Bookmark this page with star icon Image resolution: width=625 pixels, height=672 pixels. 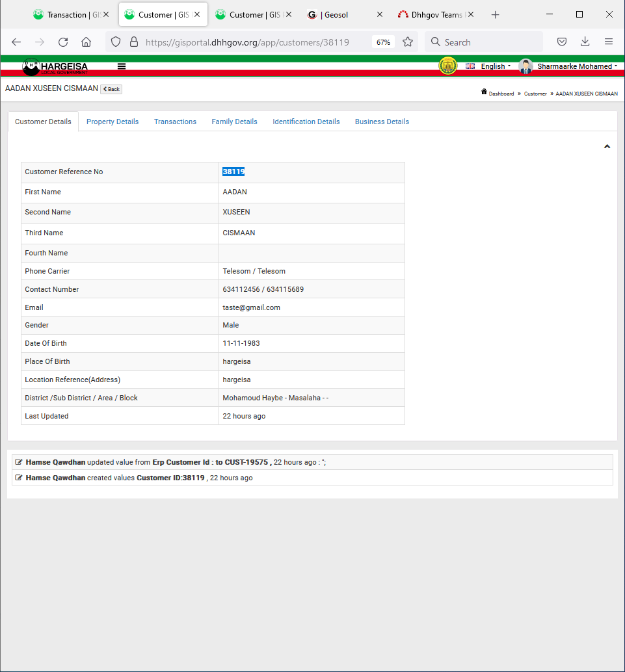(x=408, y=42)
